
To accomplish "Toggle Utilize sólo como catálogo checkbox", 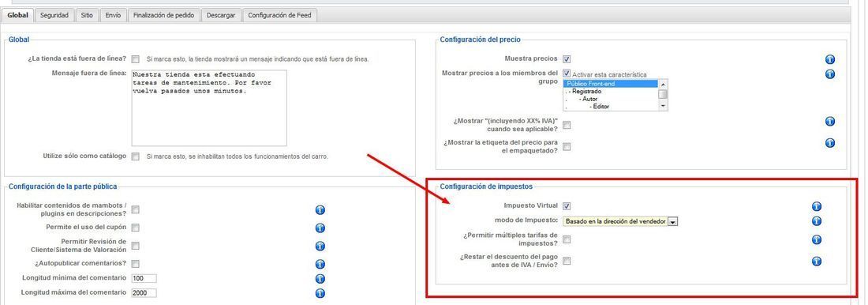I will tap(136, 156).
